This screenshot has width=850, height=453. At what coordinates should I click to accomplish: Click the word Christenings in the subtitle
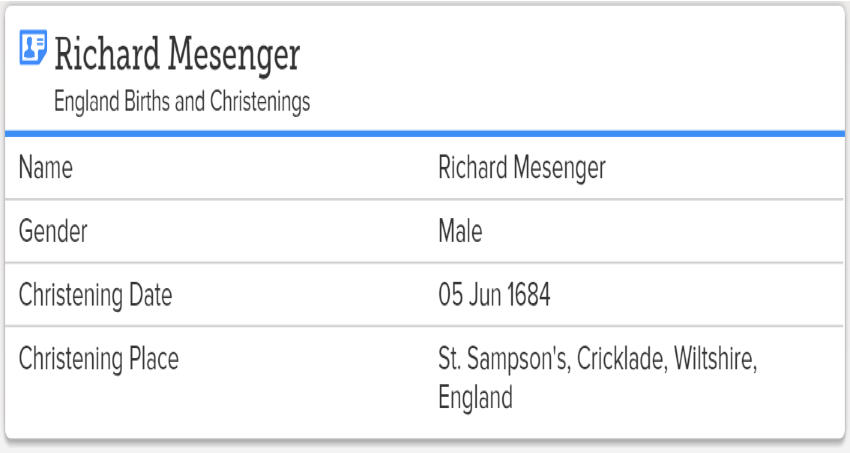pos(260,101)
